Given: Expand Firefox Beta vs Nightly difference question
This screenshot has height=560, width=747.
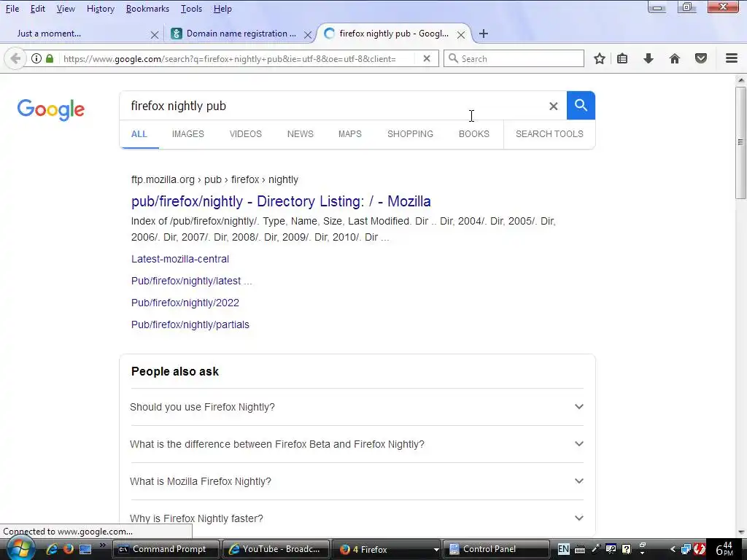Looking at the screenshot, I should point(357,444).
